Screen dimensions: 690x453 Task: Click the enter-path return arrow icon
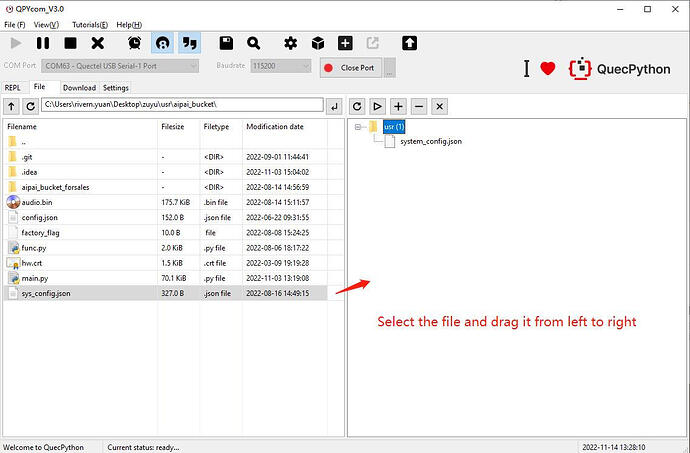(334, 106)
